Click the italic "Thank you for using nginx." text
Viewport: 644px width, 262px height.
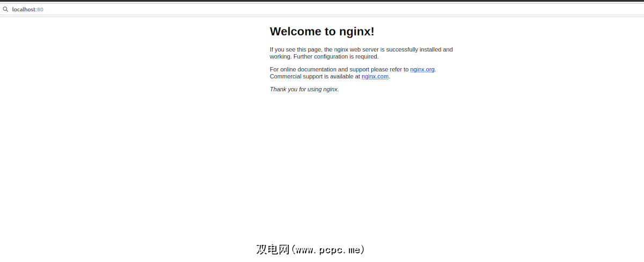[304, 89]
